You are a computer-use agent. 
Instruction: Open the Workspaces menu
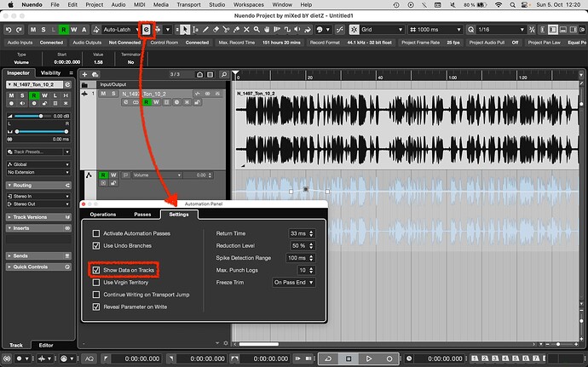248,4
